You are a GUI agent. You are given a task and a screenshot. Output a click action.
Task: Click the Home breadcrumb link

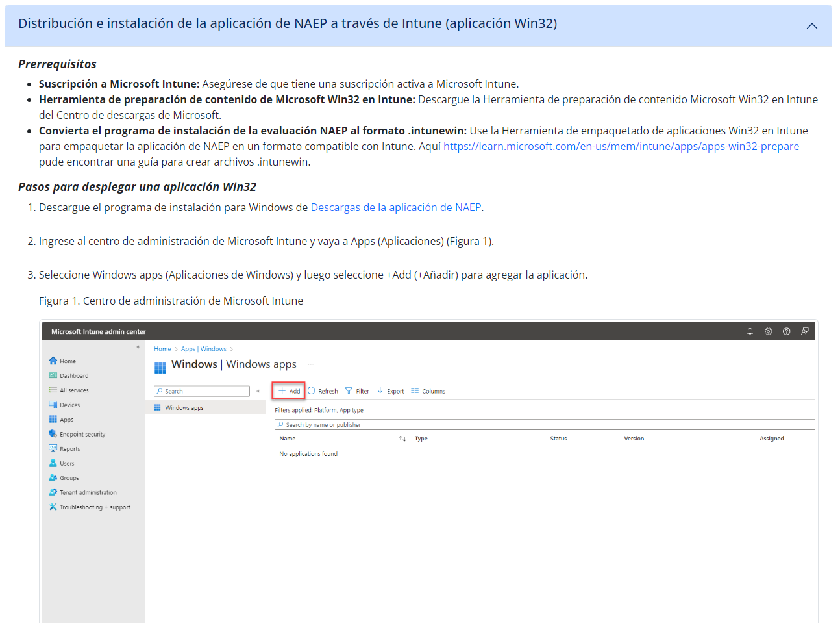point(162,349)
